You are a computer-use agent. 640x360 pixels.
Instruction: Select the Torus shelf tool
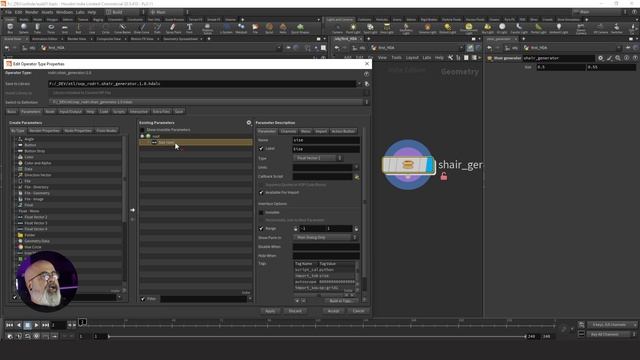pos(51,28)
